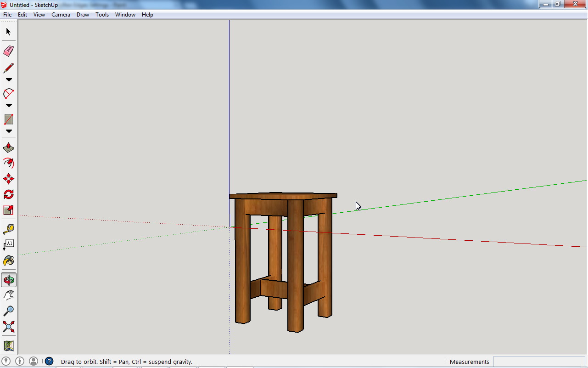Select the Follow Me tool
Viewport: 588px width, 368px height.
8,163
